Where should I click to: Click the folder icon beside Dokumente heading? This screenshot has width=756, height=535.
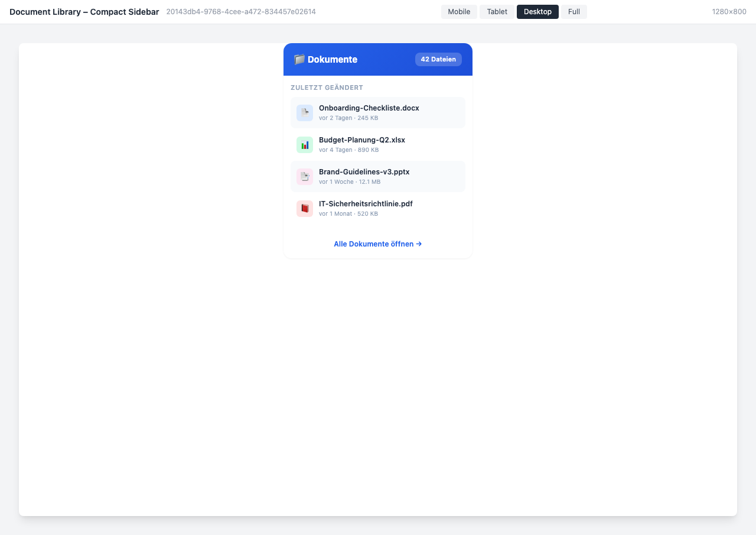(x=299, y=59)
